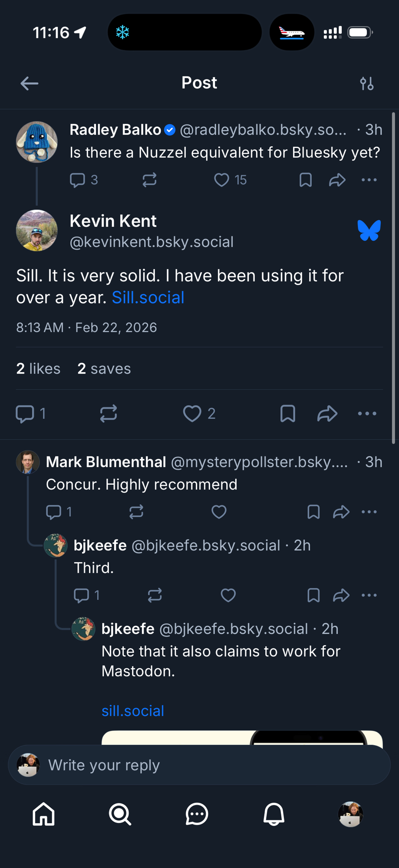Screen dimensions: 399x868
Task: Open more options on Kevin Kent's post
Action: point(367,414)
